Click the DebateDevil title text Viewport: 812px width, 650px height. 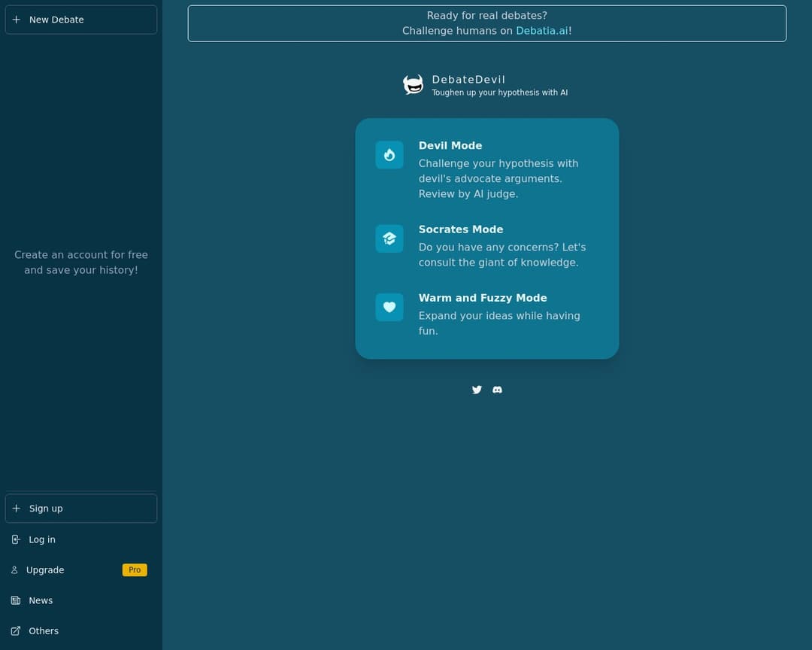pyautogui.click(x=468, y=80)
